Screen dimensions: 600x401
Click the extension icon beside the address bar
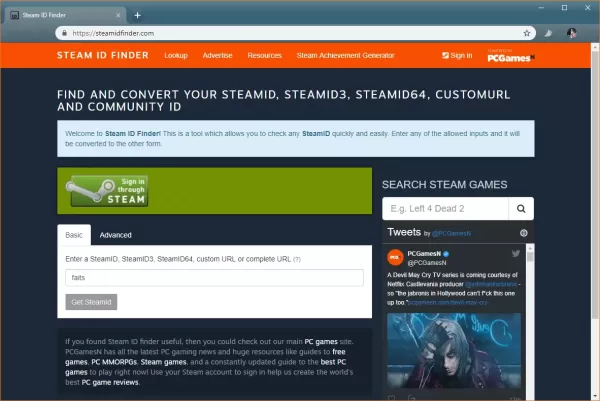pyautogui.click(x=548, y=33)
